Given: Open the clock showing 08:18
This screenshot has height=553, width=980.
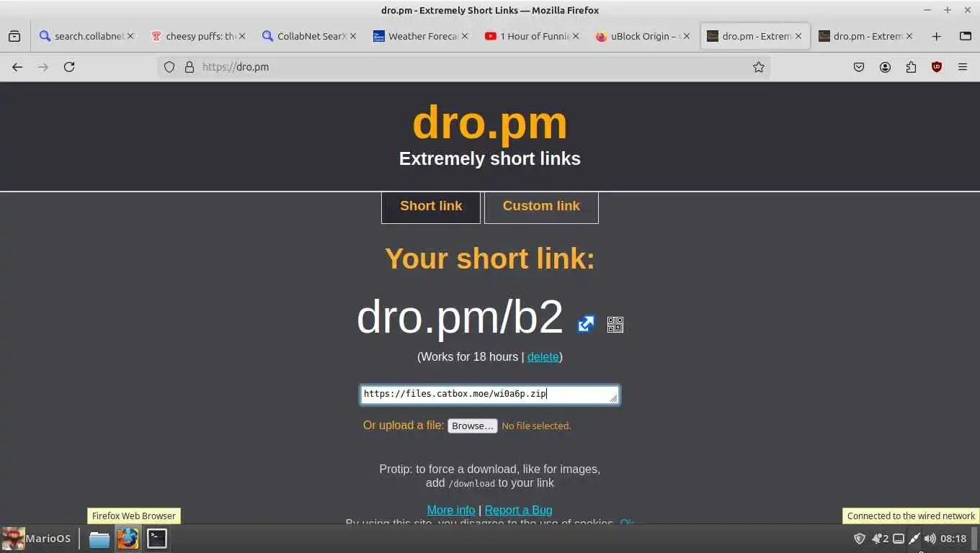Looking at the screenshot, I should pyautogui.click(x=953, y=539).
